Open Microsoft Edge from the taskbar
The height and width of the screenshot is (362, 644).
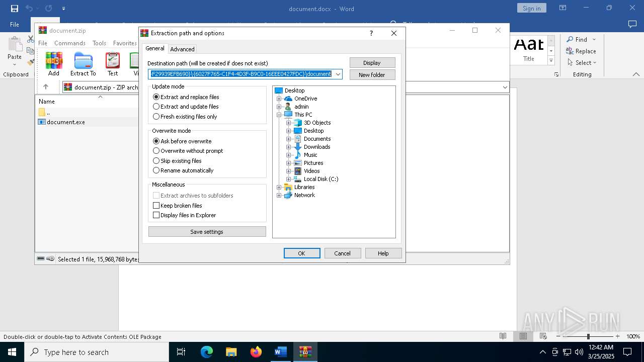(x=207, y=352)
